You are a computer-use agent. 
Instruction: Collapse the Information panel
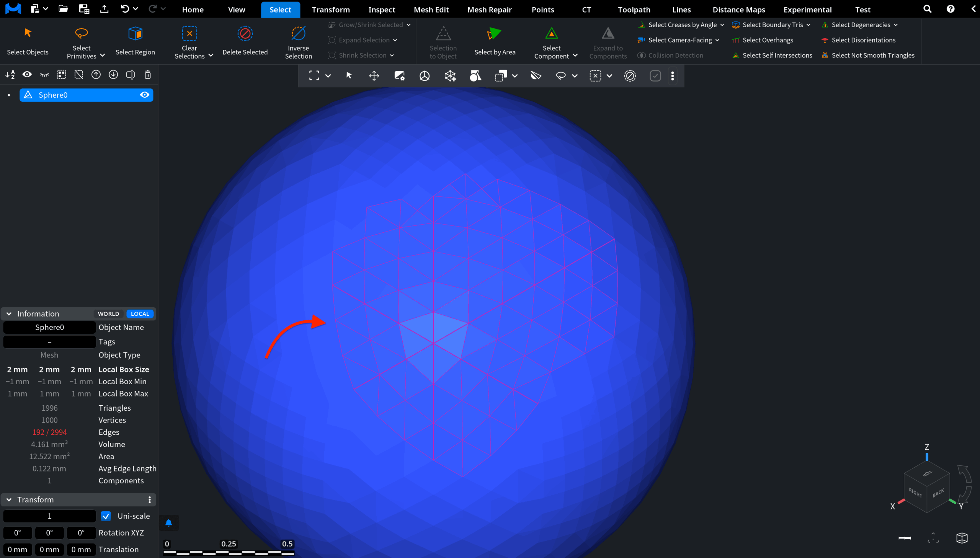(x=9, y=313)
